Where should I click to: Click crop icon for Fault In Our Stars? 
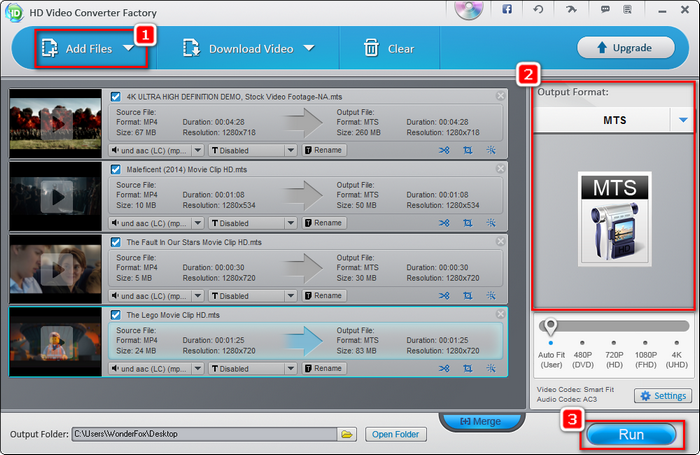(467, 296)
